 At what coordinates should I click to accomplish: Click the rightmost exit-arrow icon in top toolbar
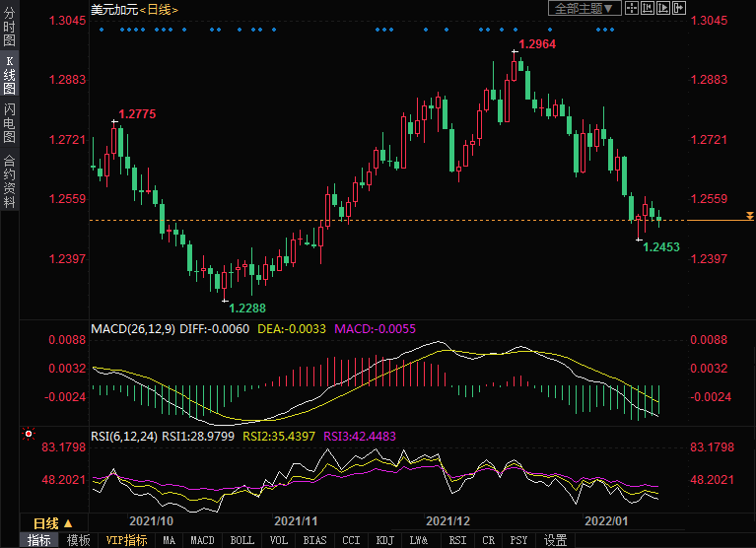[679, 8]
